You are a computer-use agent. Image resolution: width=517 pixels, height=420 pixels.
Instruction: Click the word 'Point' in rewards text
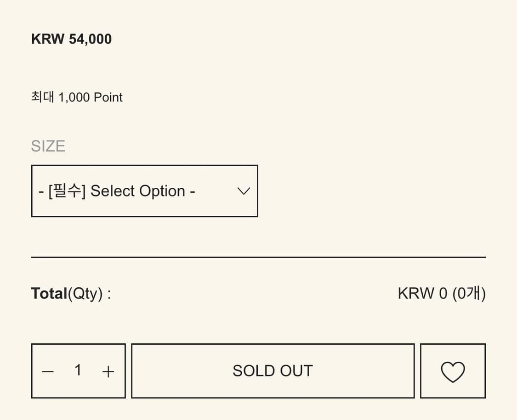(108, 97)
